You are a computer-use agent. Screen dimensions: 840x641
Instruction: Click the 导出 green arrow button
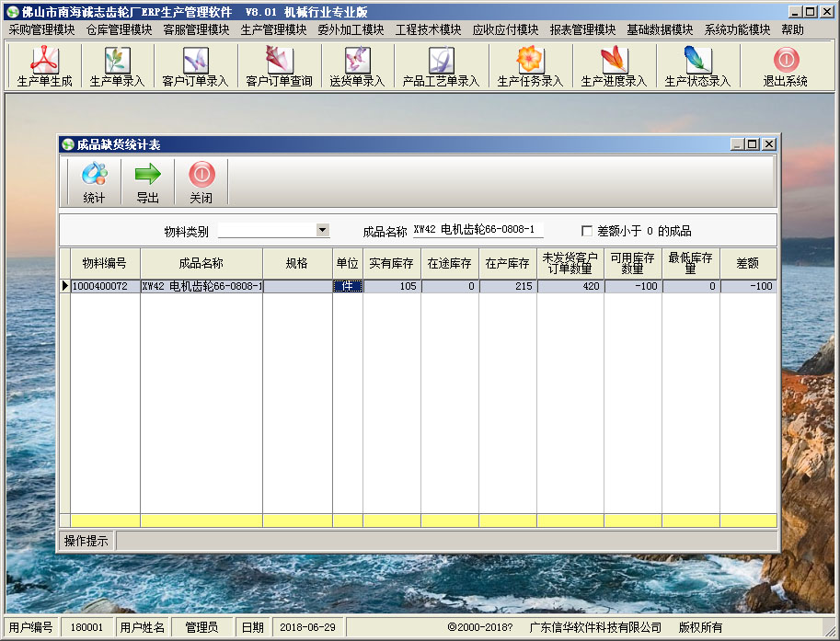click(x=147, y=182)
